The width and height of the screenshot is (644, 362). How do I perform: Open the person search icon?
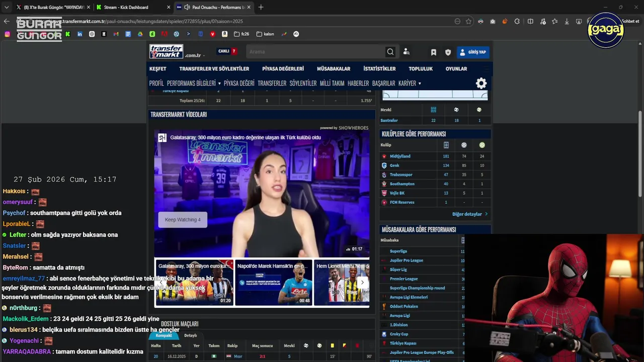pyautogui.click(x=407, y=52)
